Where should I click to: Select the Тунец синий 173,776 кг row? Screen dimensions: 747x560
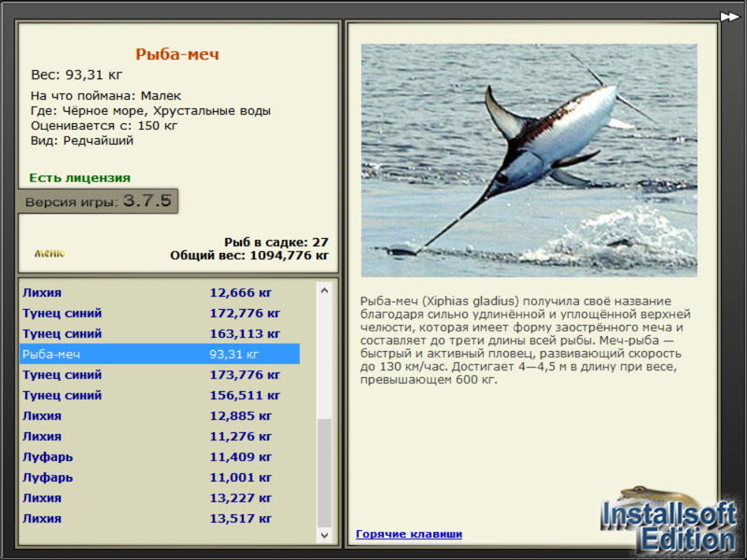(160, 374)
